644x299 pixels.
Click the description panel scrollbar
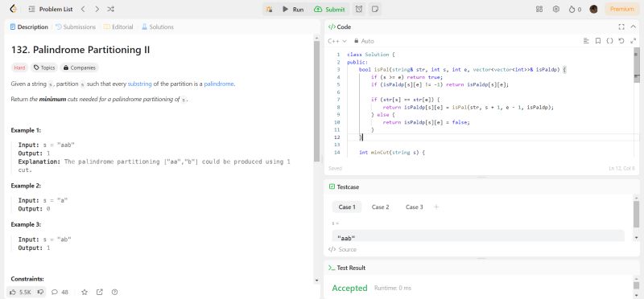coord(316,100)
